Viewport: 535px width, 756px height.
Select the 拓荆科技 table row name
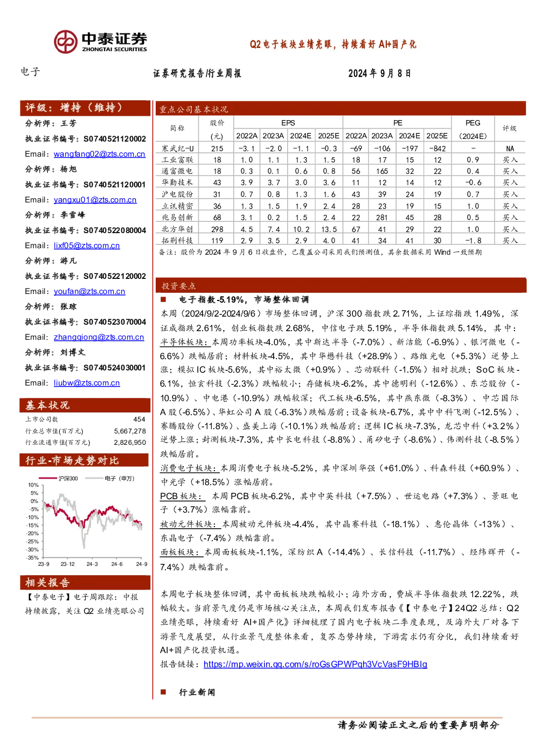click(177, 241)
